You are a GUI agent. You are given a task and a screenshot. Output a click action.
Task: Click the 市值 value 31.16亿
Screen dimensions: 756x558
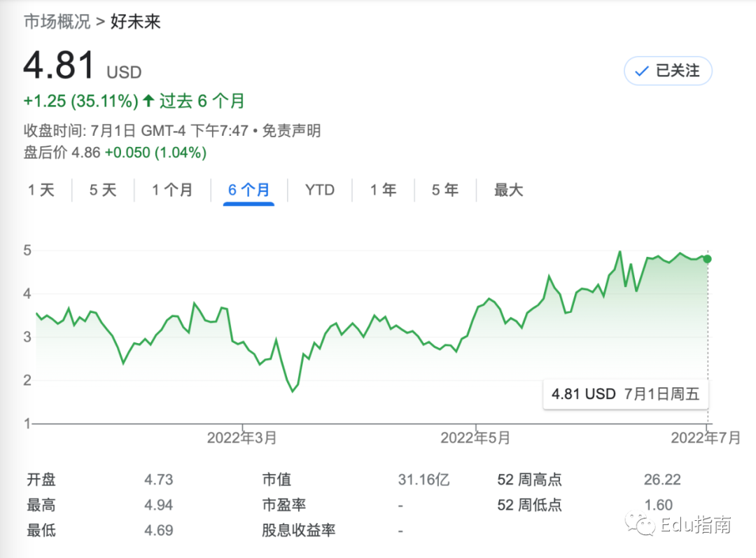423,480
